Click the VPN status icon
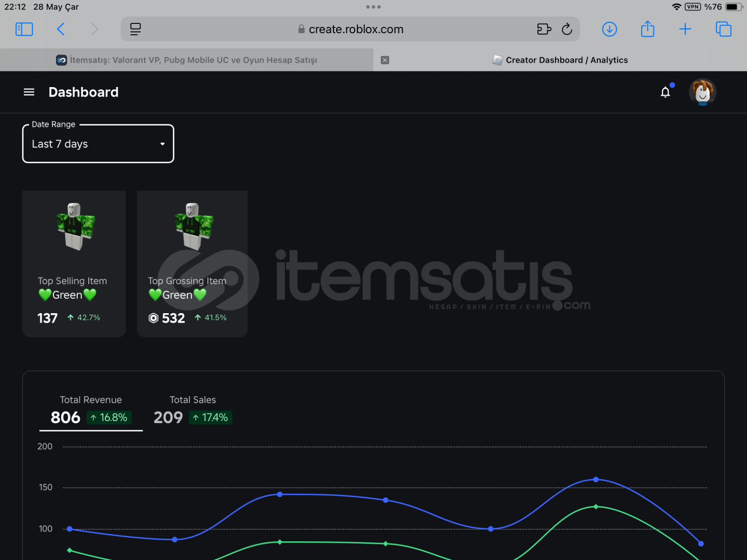 [x=693, y=7]
